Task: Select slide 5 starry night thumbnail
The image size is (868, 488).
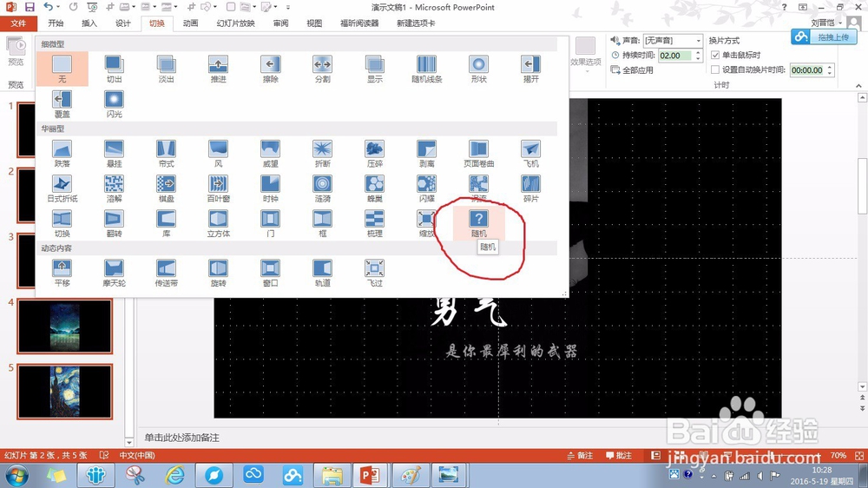Action: click(x=65, y=392)
